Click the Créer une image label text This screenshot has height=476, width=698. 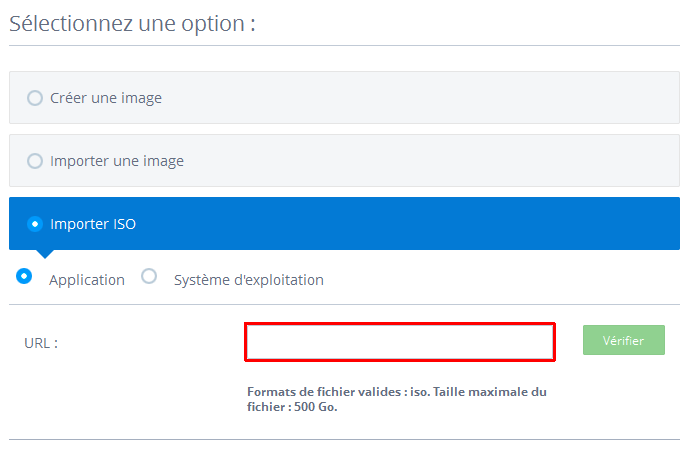(x=106, y=98)
